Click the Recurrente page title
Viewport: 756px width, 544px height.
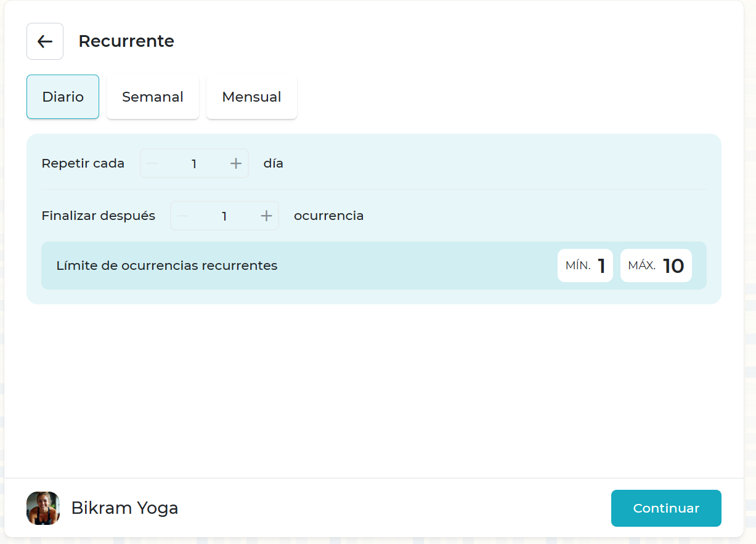click(126, 41)
